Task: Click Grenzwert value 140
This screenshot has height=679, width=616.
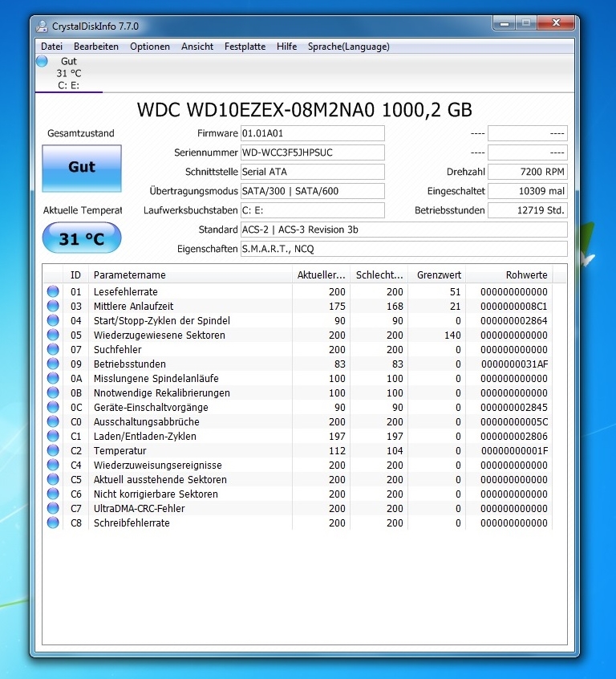Action: coord(452,335)
